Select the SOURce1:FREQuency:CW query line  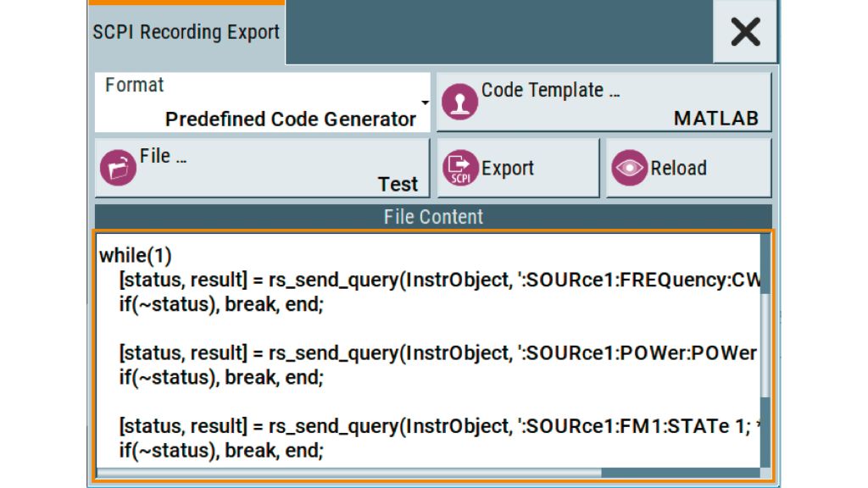[x=439, y=280]
